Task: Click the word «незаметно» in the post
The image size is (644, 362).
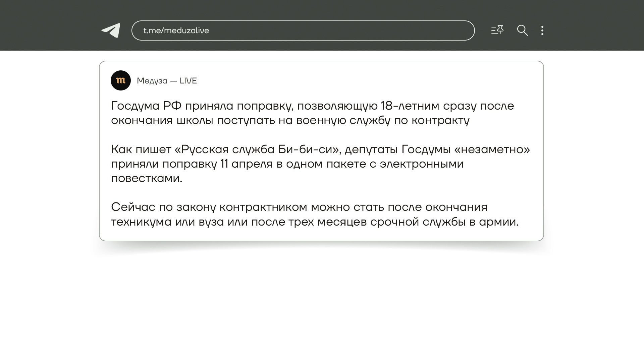Action: [x=492, y=149]
